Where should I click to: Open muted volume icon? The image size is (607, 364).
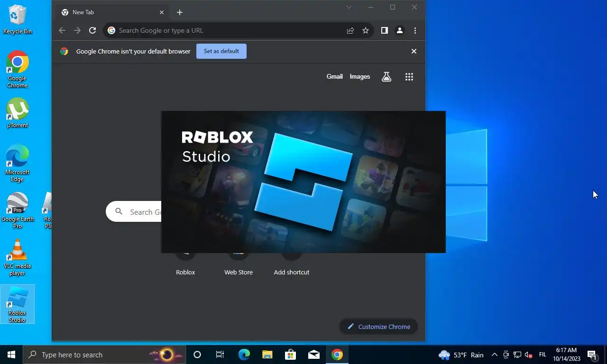pos(529,355)
